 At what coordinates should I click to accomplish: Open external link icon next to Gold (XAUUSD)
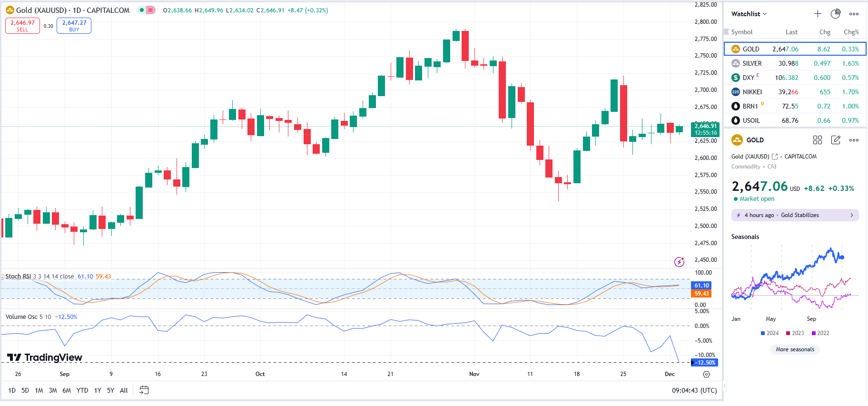click(775, 157)
